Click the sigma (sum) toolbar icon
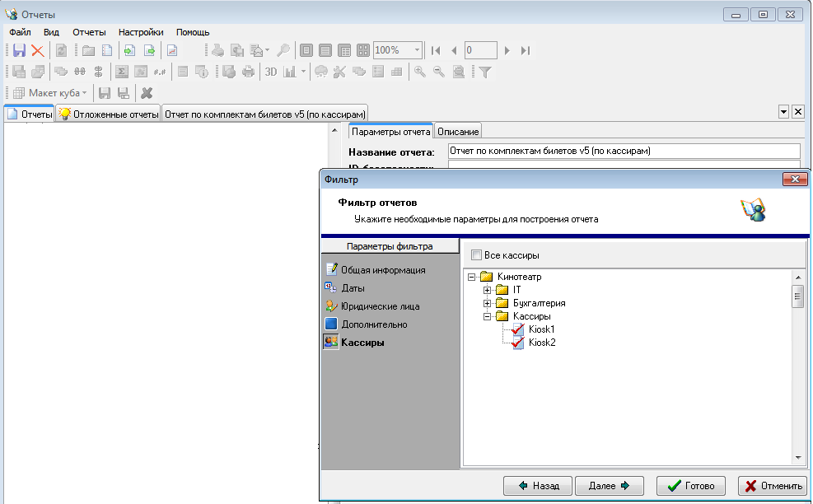This screenshot has height=504, width=813. click(120, 72)
